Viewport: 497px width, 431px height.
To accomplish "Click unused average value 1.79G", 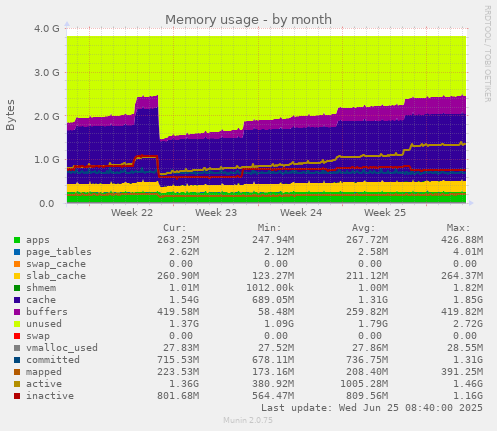I will click(x=373, y=324).
